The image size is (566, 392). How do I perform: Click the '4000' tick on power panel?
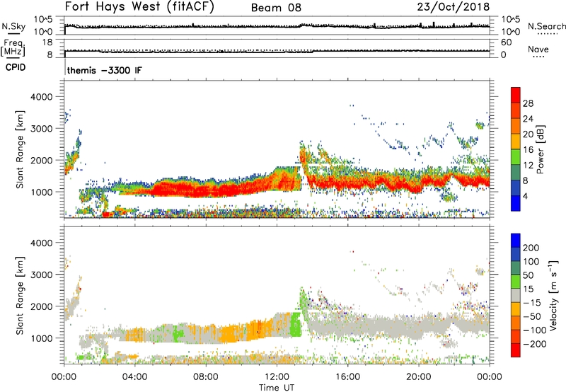tap(41, 97)
